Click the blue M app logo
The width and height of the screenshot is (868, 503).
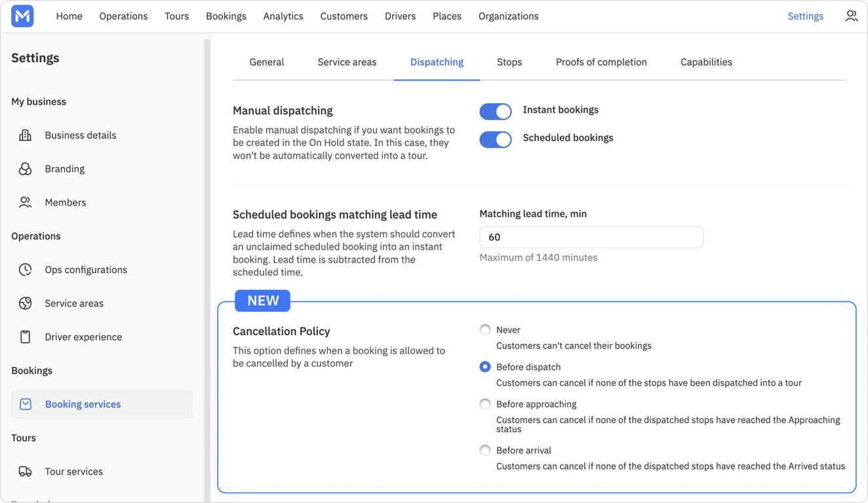(x=22, y=16)
